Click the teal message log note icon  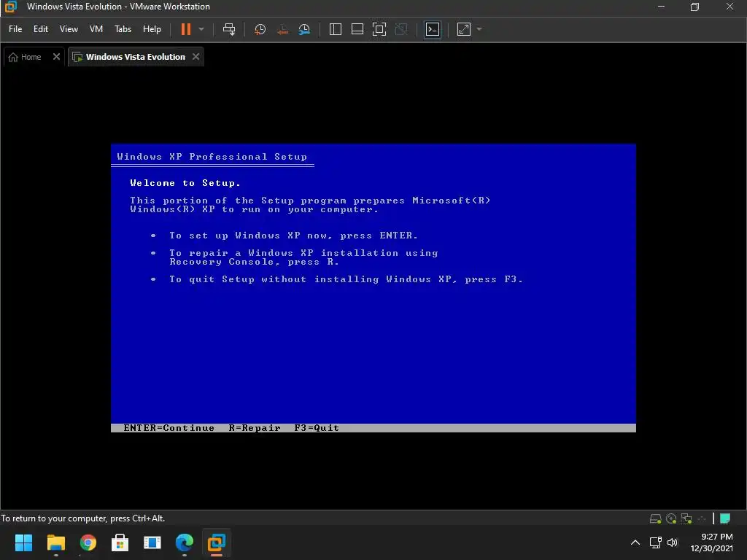tap(725, 518)
